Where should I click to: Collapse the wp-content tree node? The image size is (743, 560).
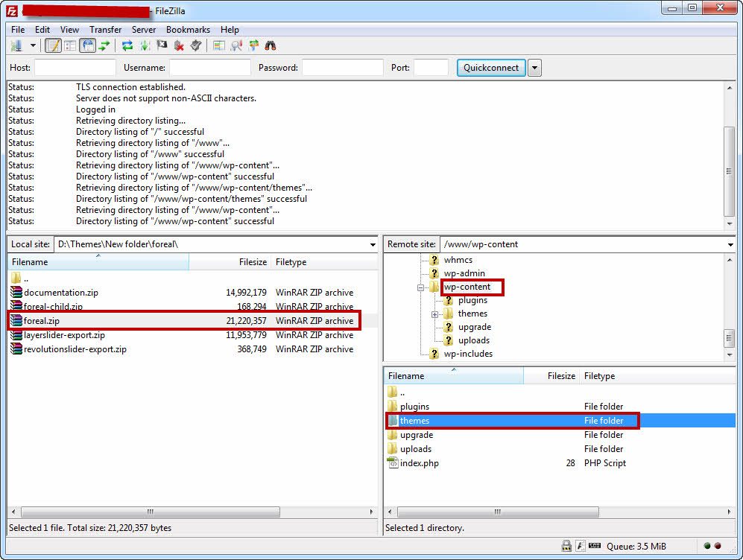(x=420, y=287)
